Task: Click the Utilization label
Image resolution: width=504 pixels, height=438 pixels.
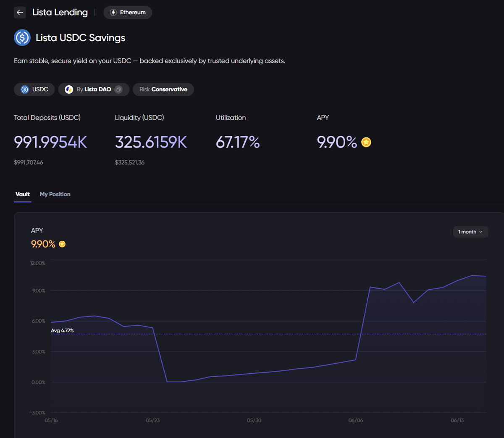Action: point(231,118)
